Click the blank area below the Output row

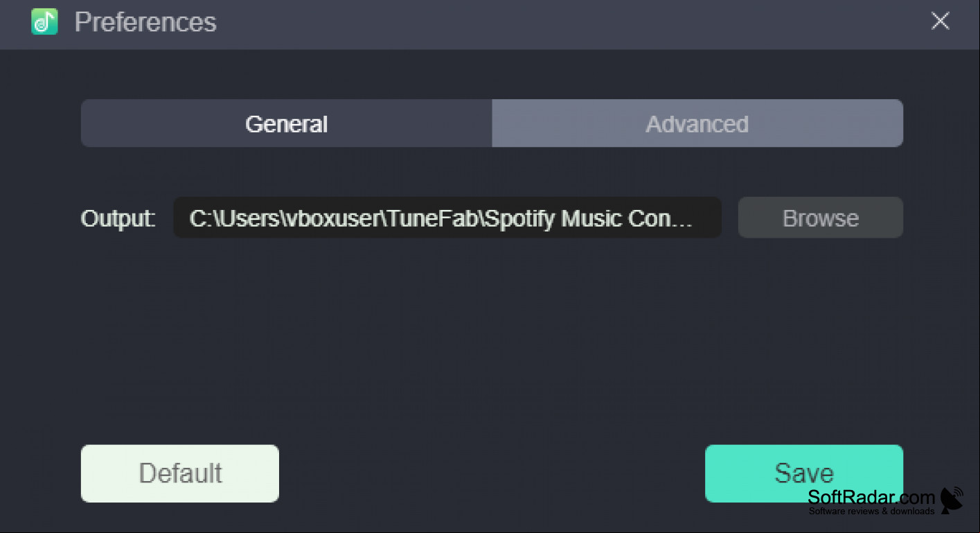[x=492, y=340]
